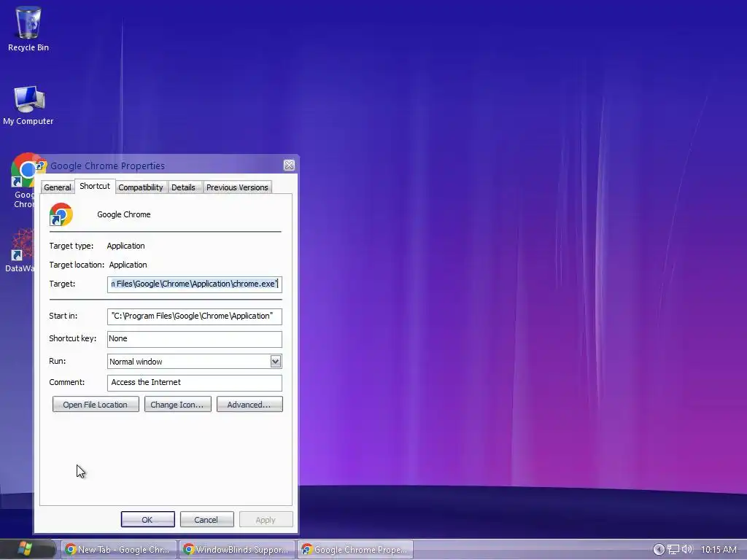Viewport: 747px width, 560px height.
Task: Click the Properties dialog title bar icon
Action: [41, 166]
